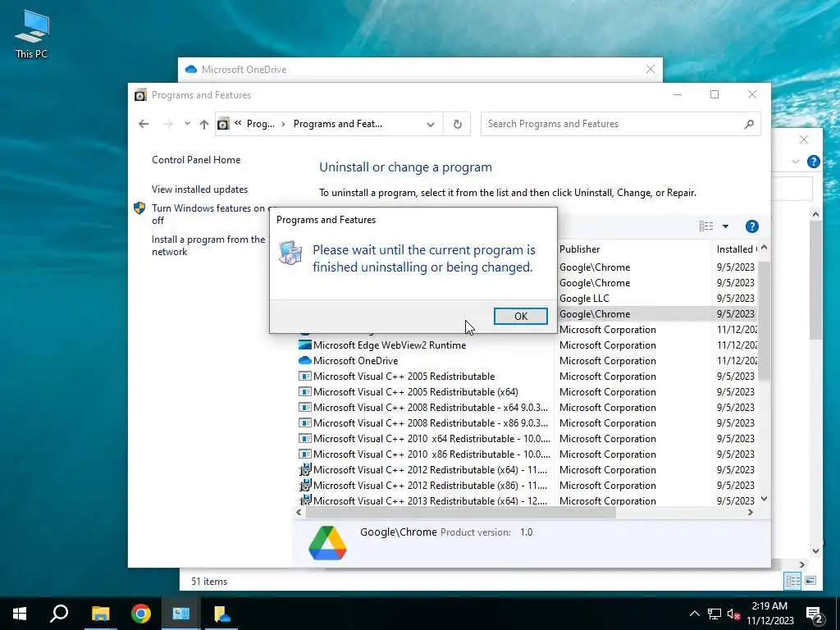Open the view options dropdown arrow
Image resolution: width=840 pixels, height=630 pixels.
pos(725,226)
